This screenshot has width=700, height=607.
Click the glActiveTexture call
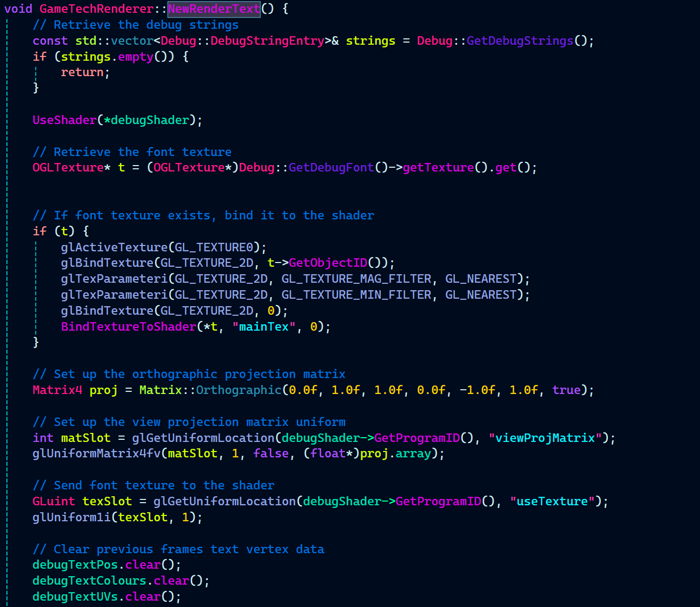point(114,248)
